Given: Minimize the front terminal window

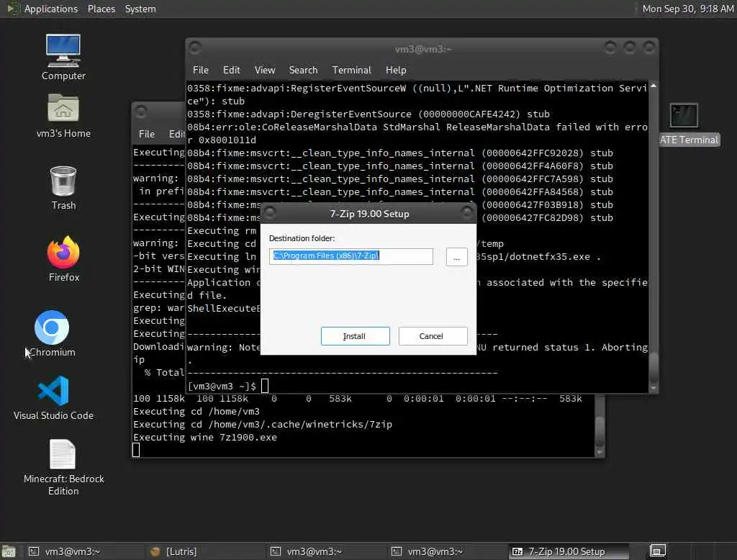Looking at the screenshot, I should (x=610, y=48).
